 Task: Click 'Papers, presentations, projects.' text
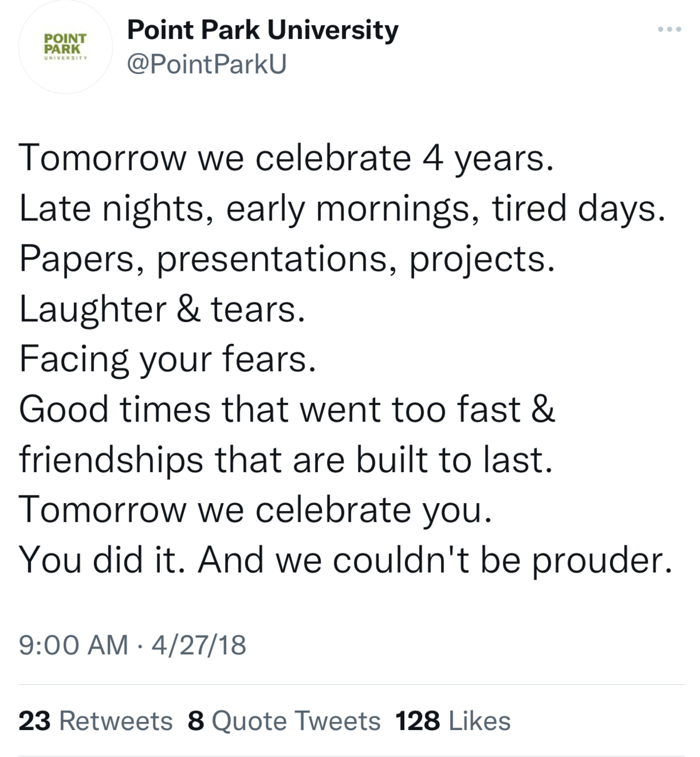pos(286,259)
